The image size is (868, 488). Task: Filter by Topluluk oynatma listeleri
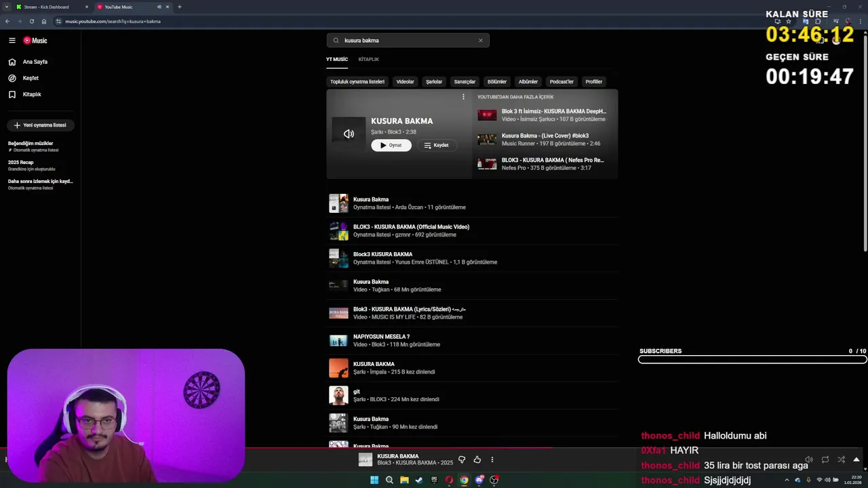tap(357, 82)
